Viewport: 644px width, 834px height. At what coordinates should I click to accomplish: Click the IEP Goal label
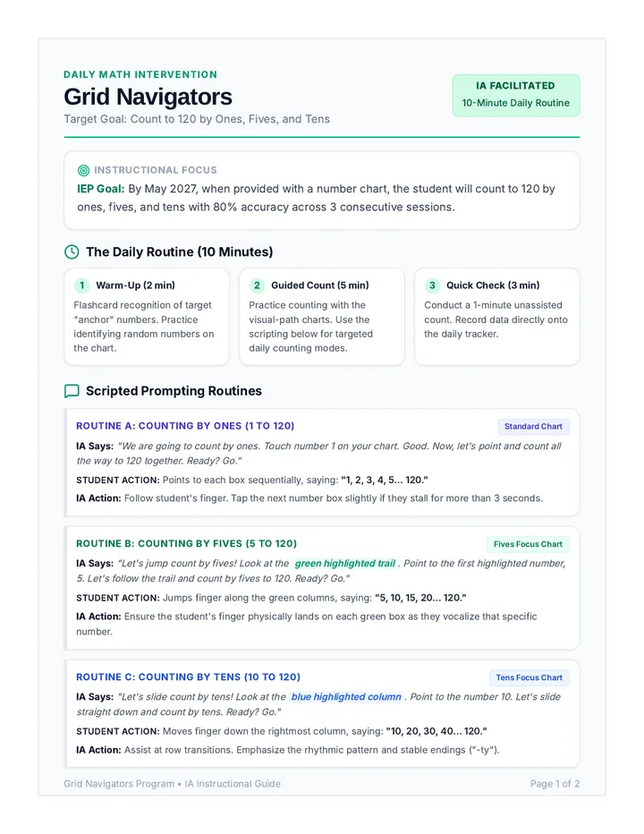point(100,189)
